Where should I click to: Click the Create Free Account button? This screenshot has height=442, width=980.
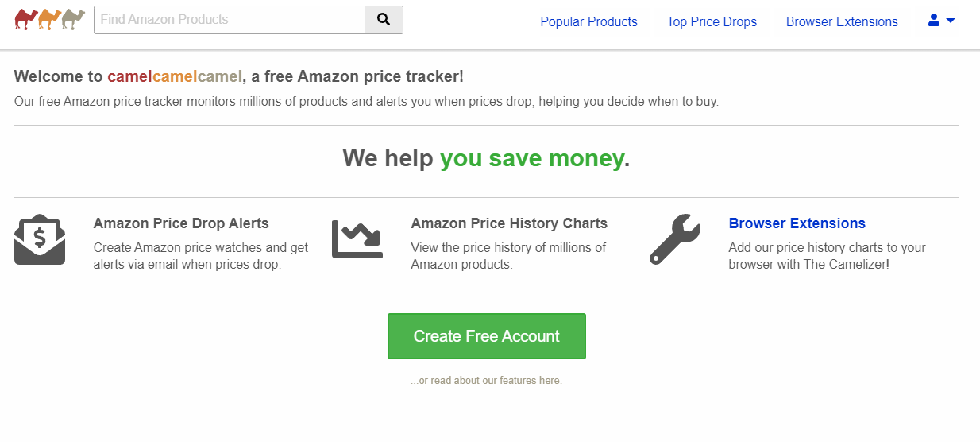click(x=487, y=336)
